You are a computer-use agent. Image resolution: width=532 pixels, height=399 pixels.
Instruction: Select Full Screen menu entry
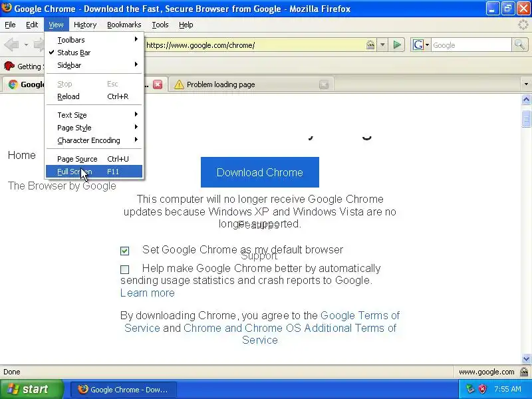[x=94, y=172]
